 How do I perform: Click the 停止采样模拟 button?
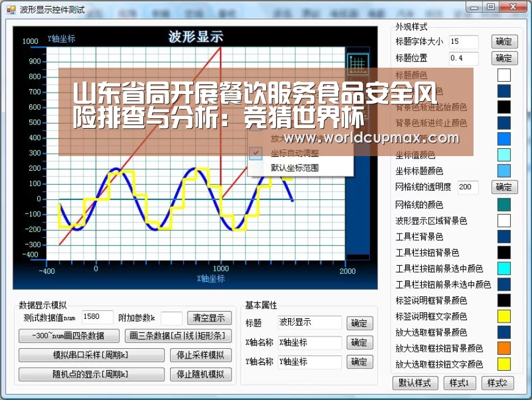coord(201,355)
